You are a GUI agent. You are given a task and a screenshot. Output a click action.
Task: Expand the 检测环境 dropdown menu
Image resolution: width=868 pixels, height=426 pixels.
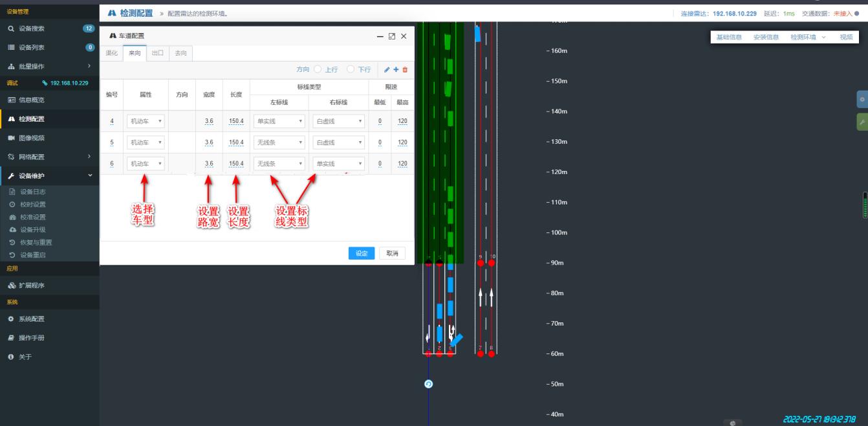click(x=808, y=38)
